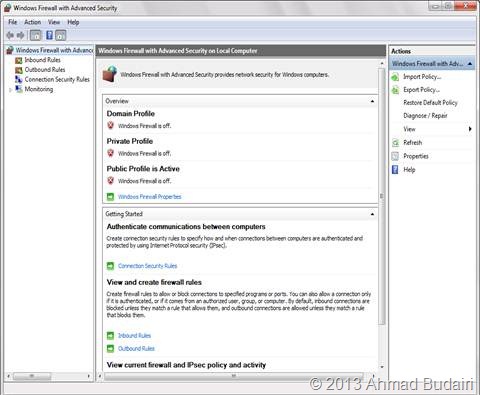Screen dimensions: 480x395
Task: Click the Monitoring tree icon
Action: point(19,89)
